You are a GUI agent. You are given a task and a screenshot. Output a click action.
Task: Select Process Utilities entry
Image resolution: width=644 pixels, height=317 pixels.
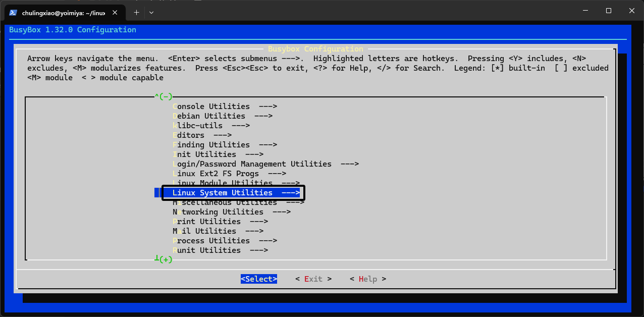pyautogui.click(x=225, y=241)
